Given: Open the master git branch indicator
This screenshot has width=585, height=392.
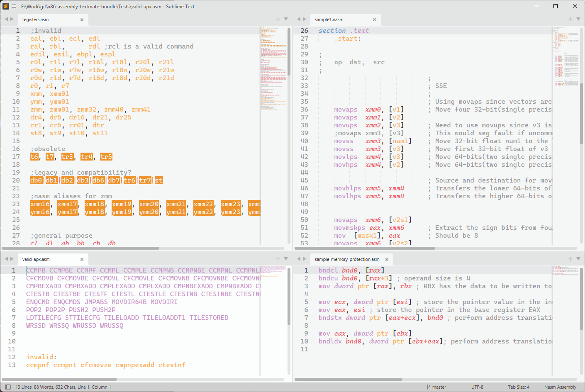Looking at the screenshot, I should (x=436, y=387).
